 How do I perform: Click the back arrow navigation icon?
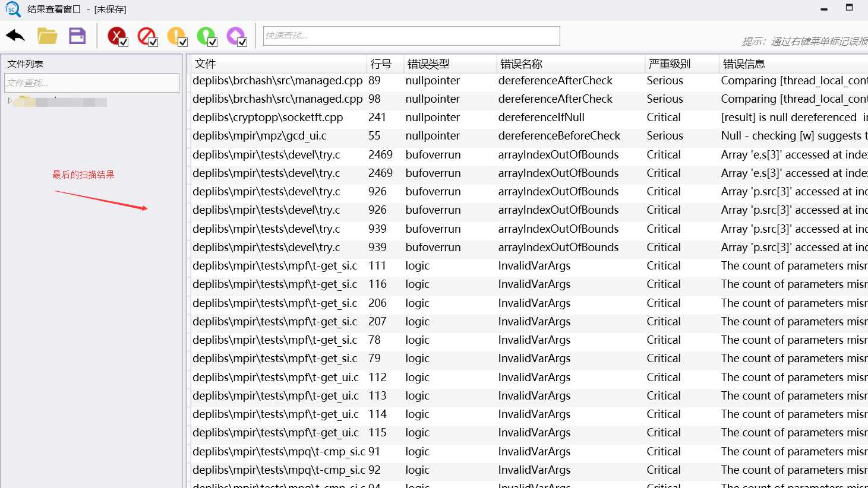(14, 36)
